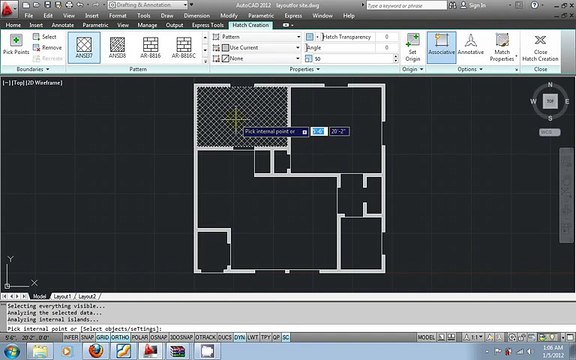Screen dimensions: 576x360
Task: Toggle POLAR tracking in status bar
Action: click(140, 337)
